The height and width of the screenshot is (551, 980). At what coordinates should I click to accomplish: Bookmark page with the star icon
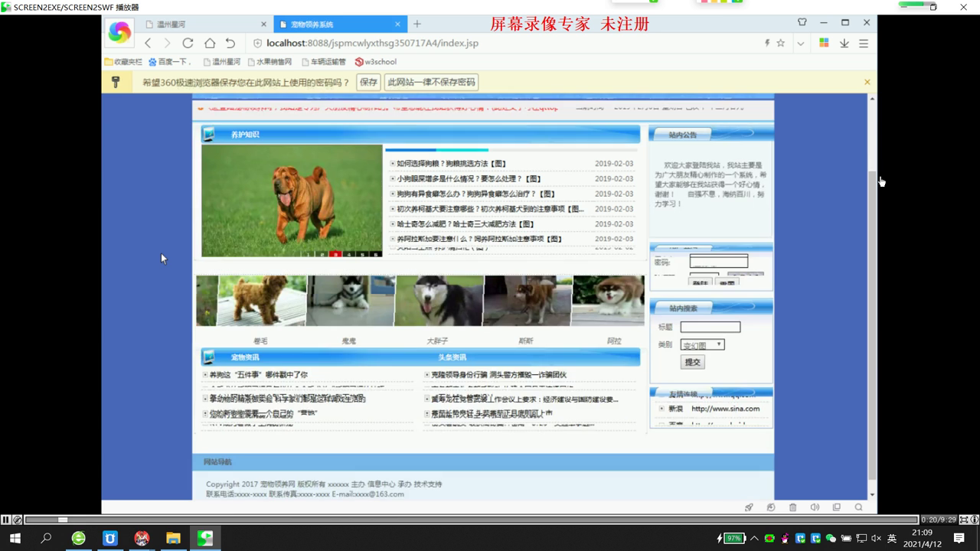coord(781,44)
